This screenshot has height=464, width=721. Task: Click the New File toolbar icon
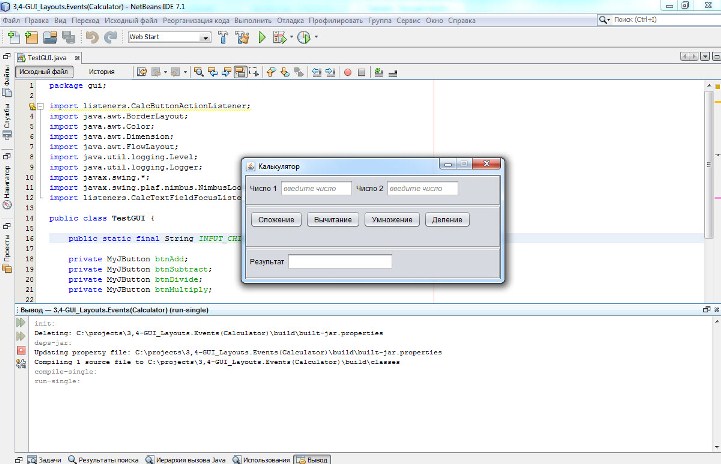tap(13, 37)
